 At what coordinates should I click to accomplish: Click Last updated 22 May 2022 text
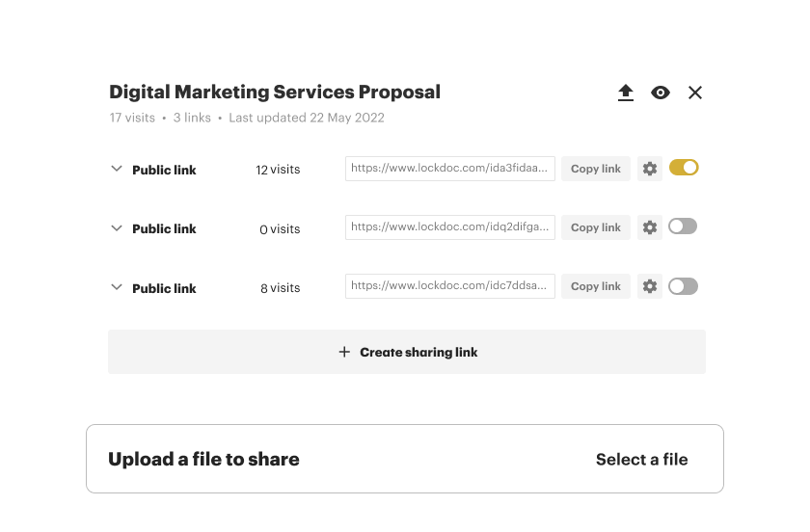point(307,118)
